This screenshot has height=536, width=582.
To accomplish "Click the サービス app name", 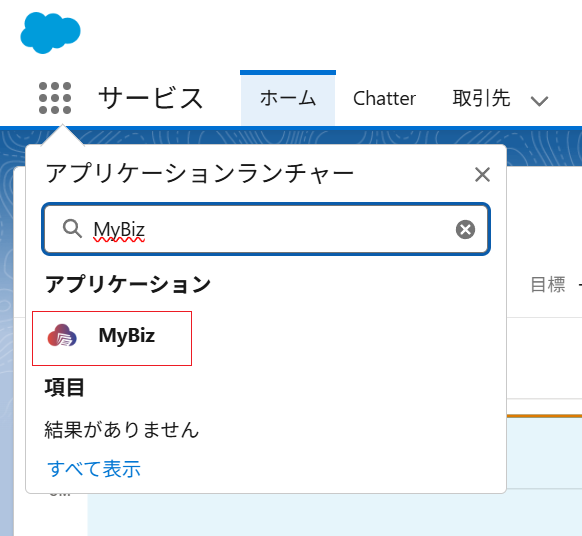I will pos(151,98).
